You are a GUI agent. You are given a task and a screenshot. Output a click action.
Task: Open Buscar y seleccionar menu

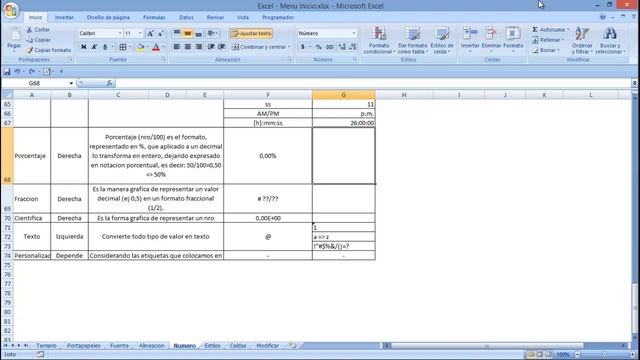[x=610, y=40]
